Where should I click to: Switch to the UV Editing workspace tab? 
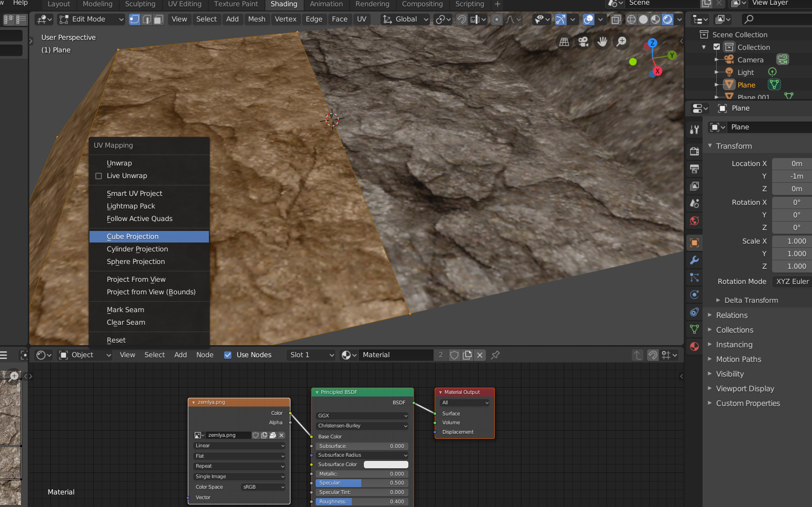[184, 4]
